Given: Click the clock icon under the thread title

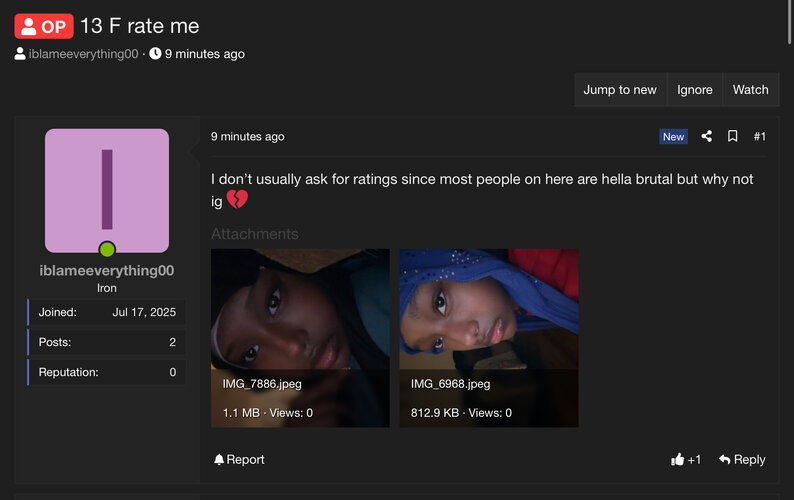Looking at the screenshot, I should click(x=155, y=54).
